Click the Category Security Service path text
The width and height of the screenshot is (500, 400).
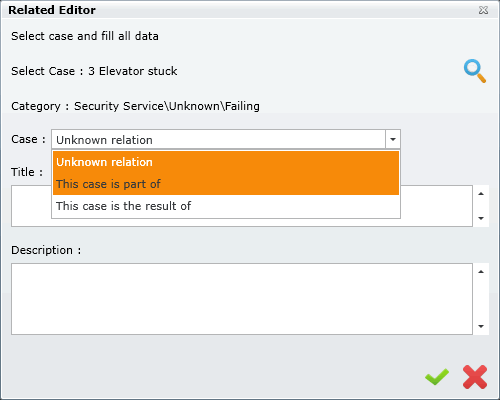coord(135,106)
